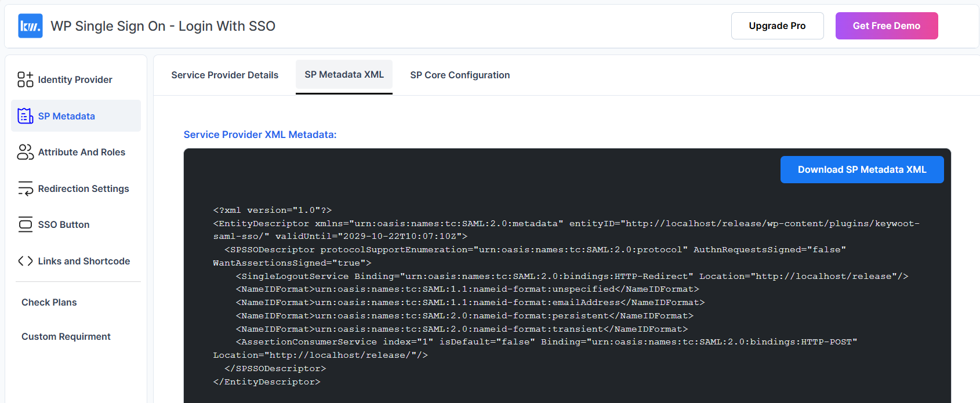
Task: Switch to SP Core Configuration tab
Action: click(x=460, y=75)
